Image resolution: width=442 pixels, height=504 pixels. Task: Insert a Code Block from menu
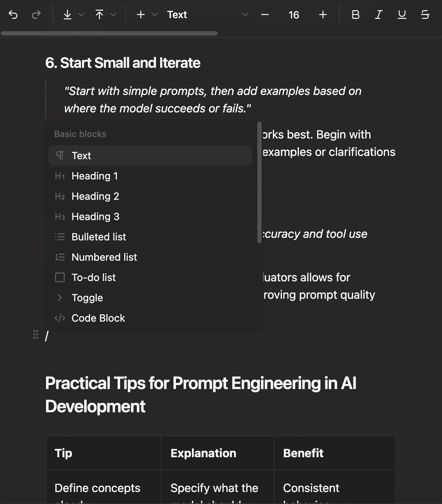98,318
